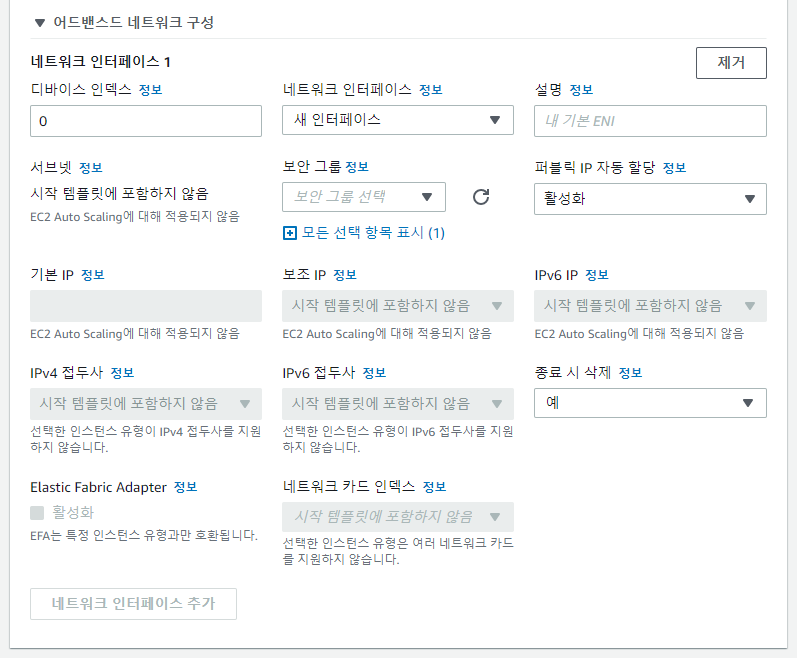The image size is (797, 658).
Task: Open 정보 link next to 종료 시 삭제
Action: point(630,373)
